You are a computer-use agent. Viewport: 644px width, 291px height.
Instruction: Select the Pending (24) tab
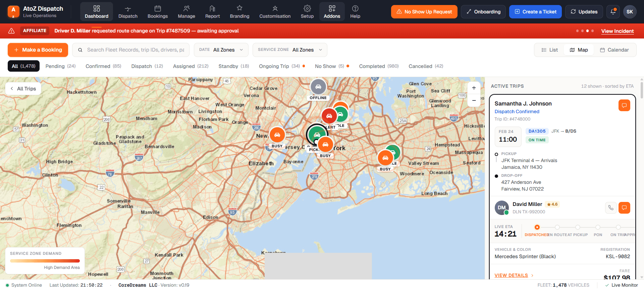point(61,66)
